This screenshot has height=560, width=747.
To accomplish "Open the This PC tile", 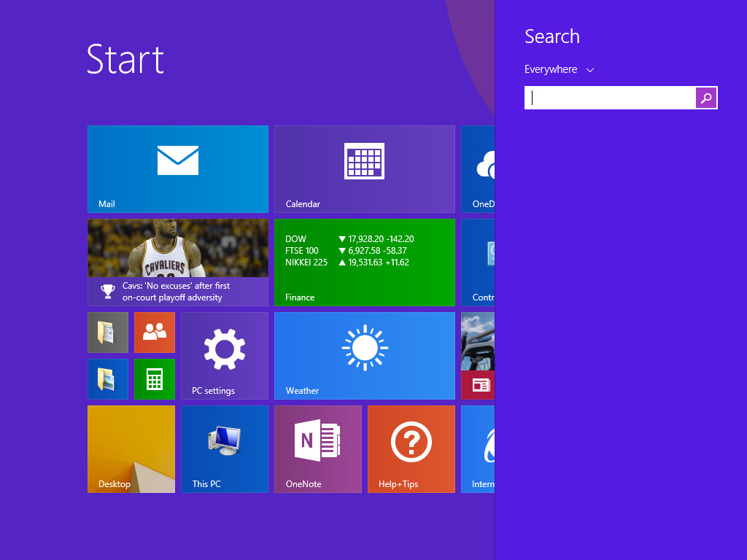I will click(x=225, y=449).
